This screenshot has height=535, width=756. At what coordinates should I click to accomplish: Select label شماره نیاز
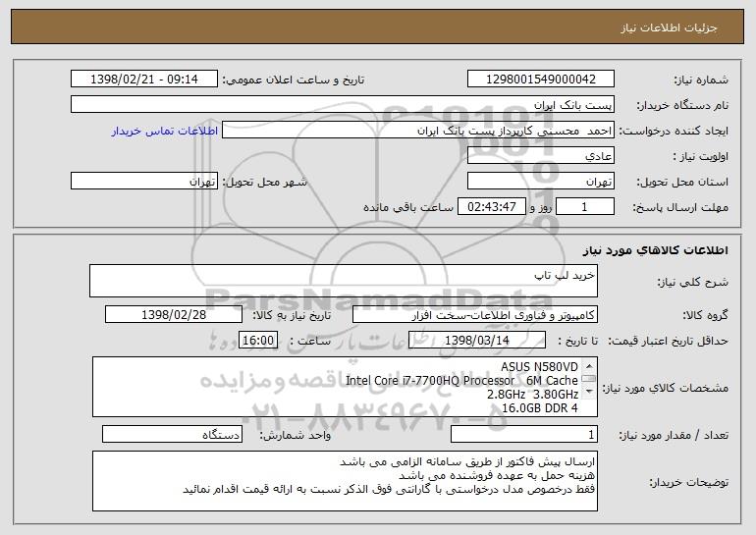click(701, 80)
